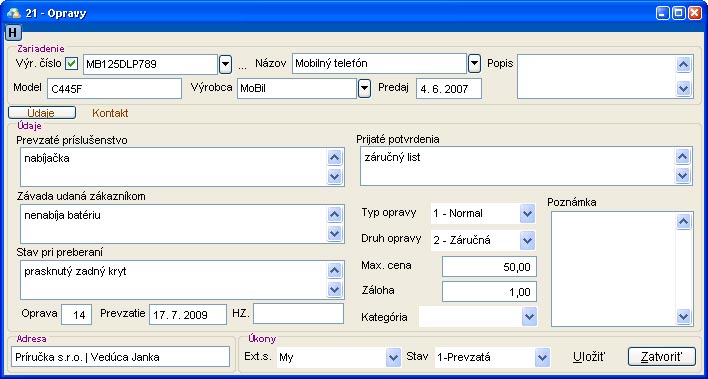Click the down arrow in the Poznámka box
This screenshot has width=708, height=379.
684,316
